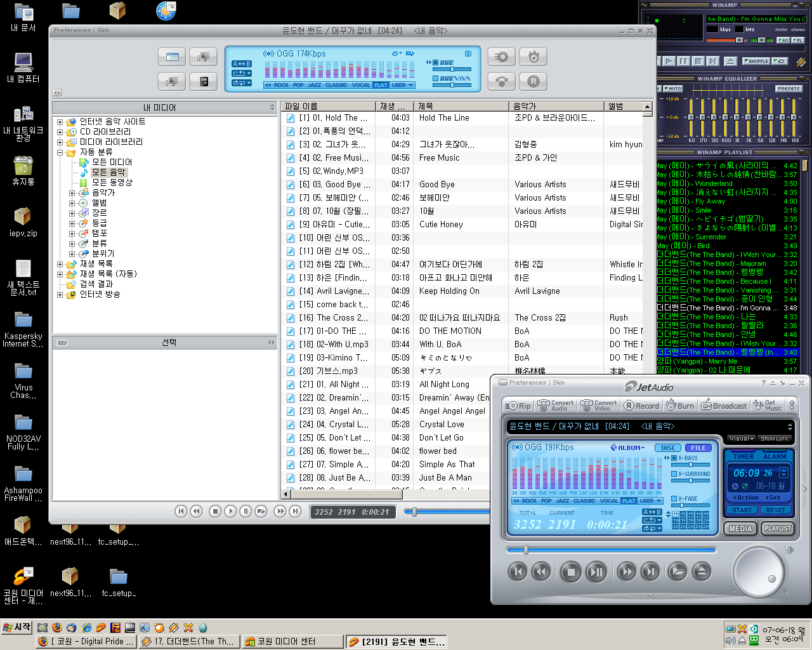The height and width of the screenshot is (650, 812).
Task: Toggle Winamp EQ button
Action: (783, 40)
